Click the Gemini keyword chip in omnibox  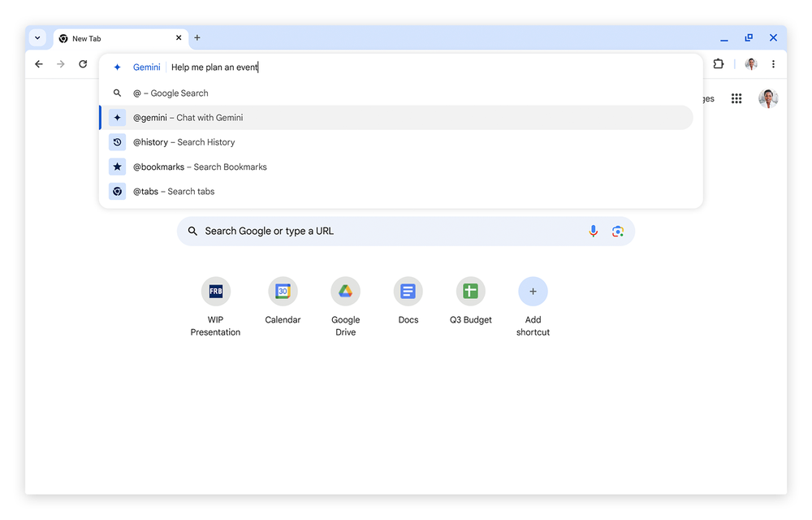pyautogui.click(x=146, y=67)
